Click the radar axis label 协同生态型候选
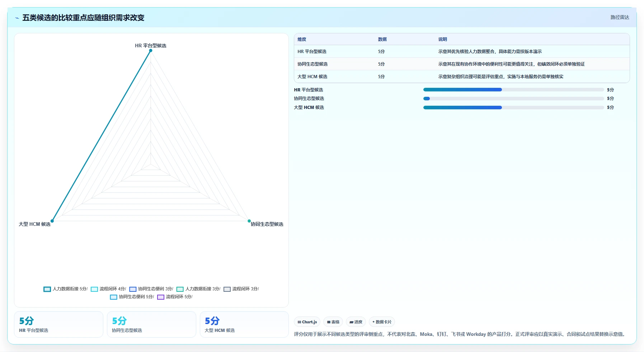The image size is (644, 352). point(267,224)
